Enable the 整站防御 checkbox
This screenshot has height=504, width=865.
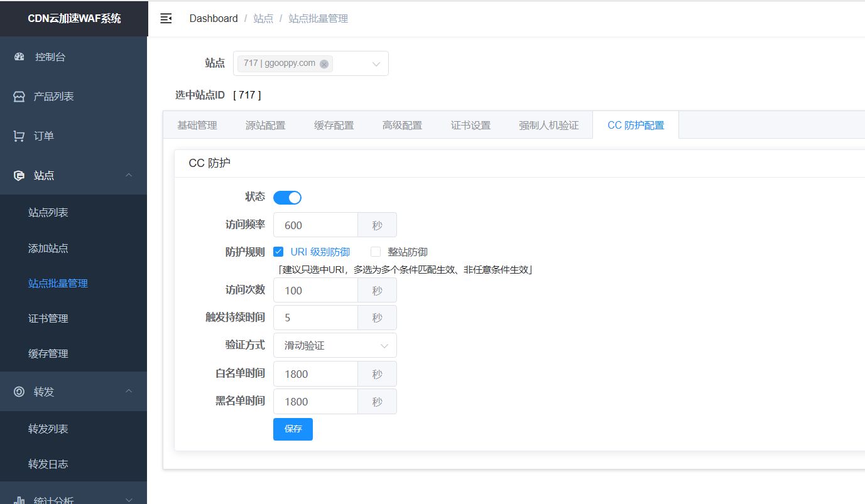coord(376,252)
